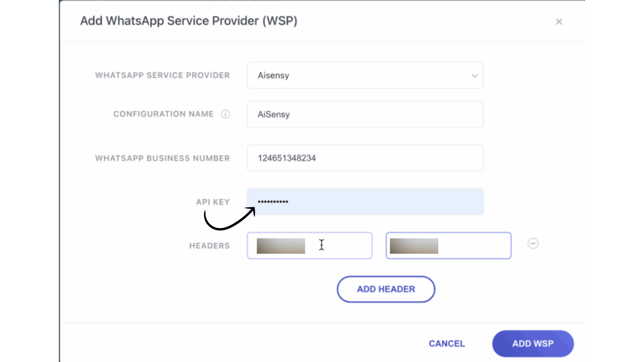The image size is (644, 362).
Task: Click the masked dots in API Key
Action: 273,202
